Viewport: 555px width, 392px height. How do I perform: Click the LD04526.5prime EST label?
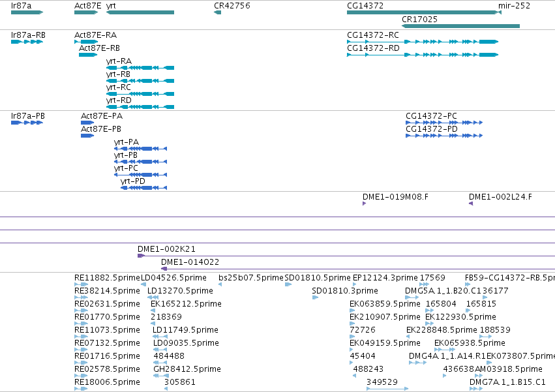coord(173,278)
